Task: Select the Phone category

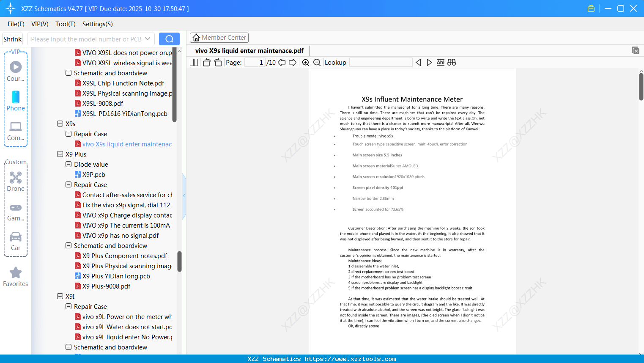Action: point(16,101)
